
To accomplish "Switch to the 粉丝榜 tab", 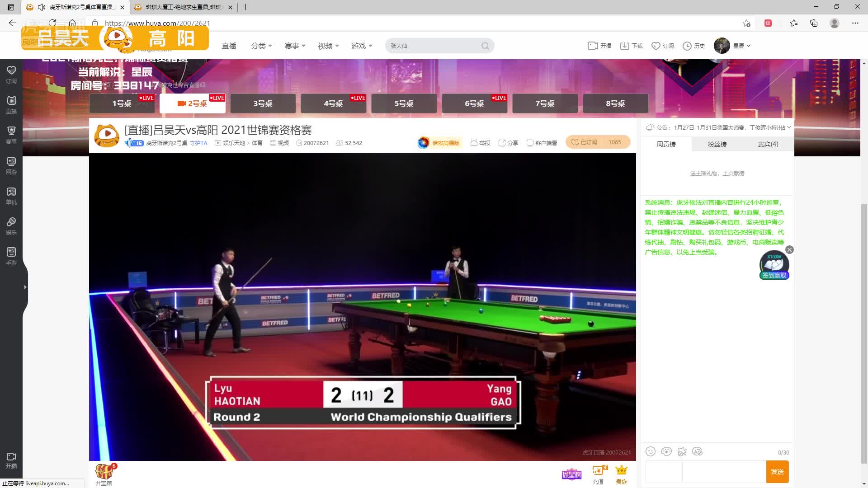I will click(x=717, y=144).
